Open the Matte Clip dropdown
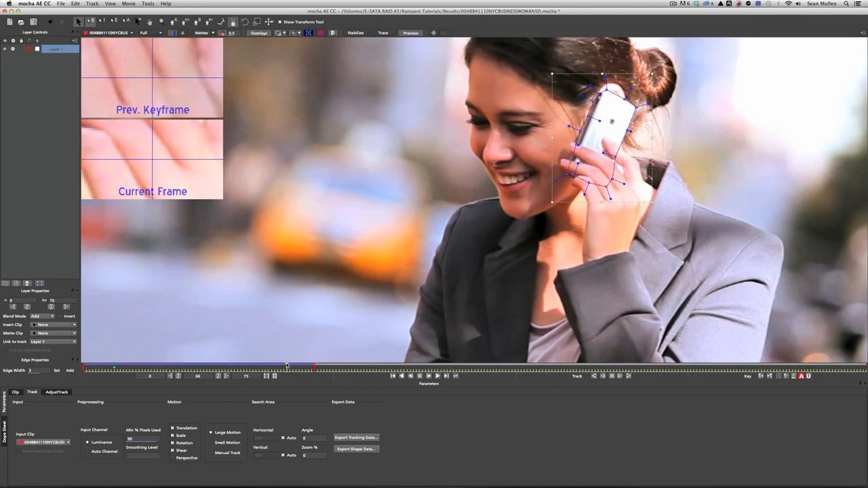Screen dimensions: 868x488 (x=53, y=333)
